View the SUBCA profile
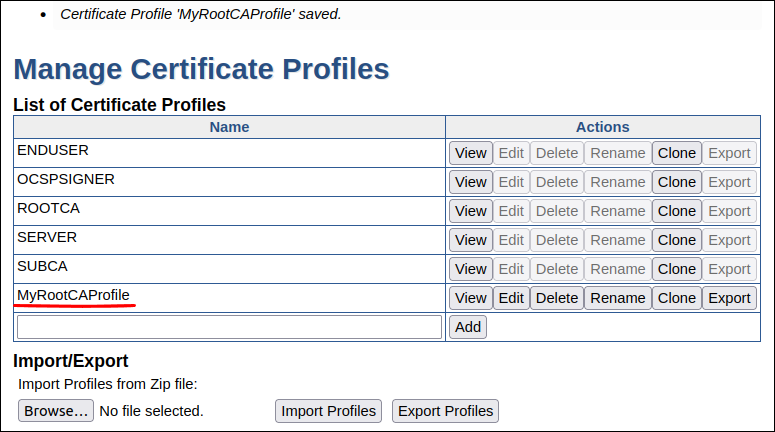Screen dimensions: 775x432 point(470,269)
